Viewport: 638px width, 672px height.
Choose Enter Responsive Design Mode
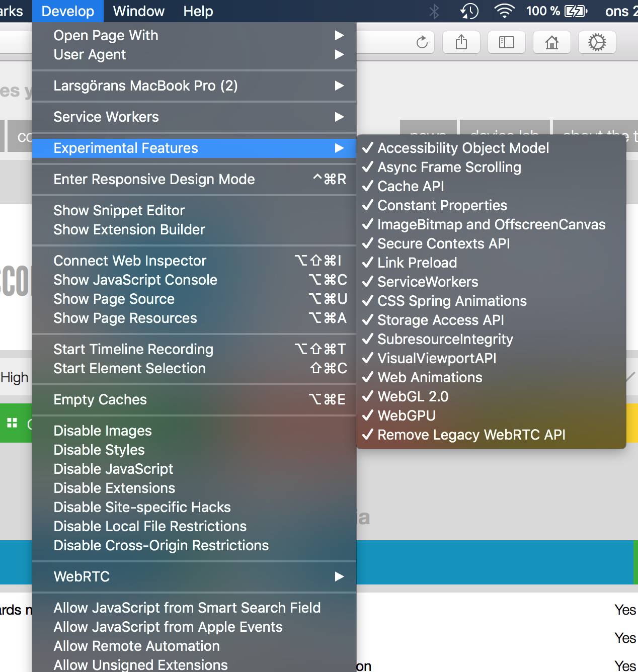(194, 179)
